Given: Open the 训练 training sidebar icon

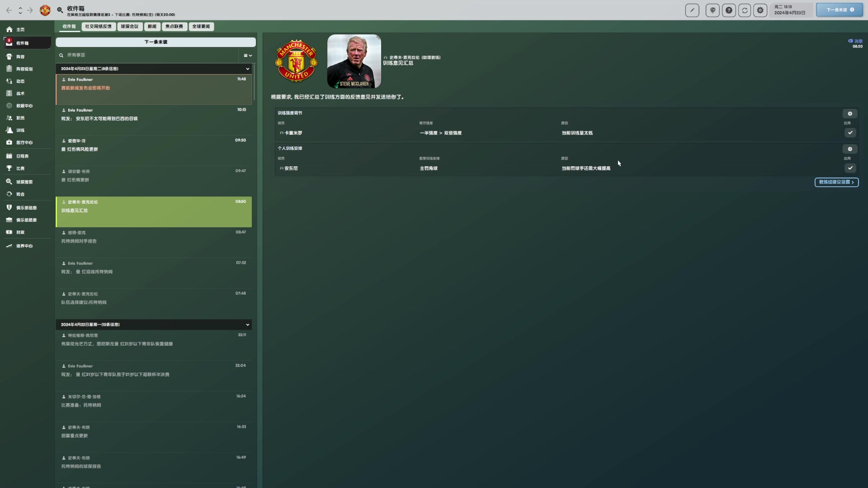Looking at the screenshot, I should (x=9, y=130).
